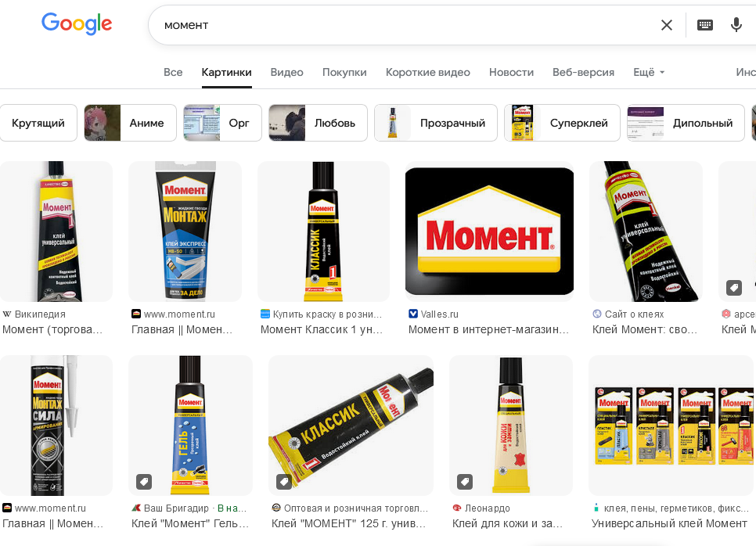Focus the search field containing 'момент'

point(405,25)
